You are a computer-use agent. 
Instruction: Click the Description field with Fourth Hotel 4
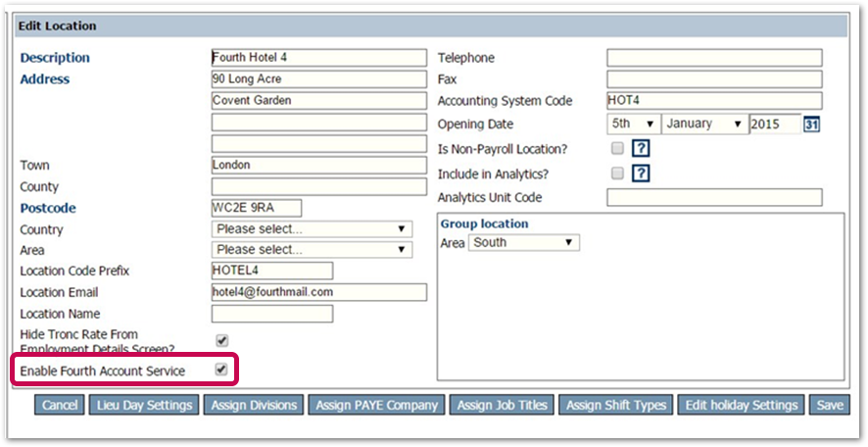(318, 58)
